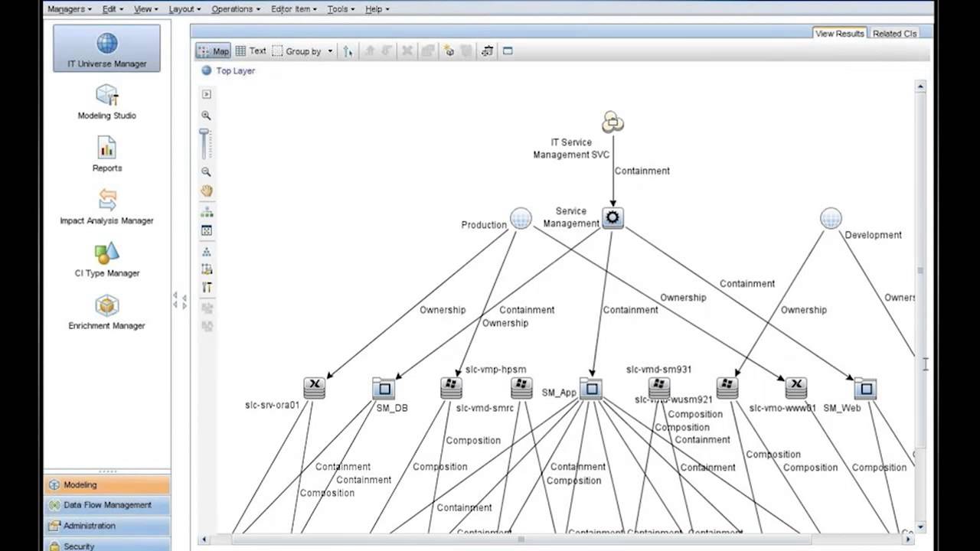The height and width of the screenshot is (551, 980).
Task: Launch the Impact Analysis Manager
Action: pyautogui.click(x=106, y=206)
